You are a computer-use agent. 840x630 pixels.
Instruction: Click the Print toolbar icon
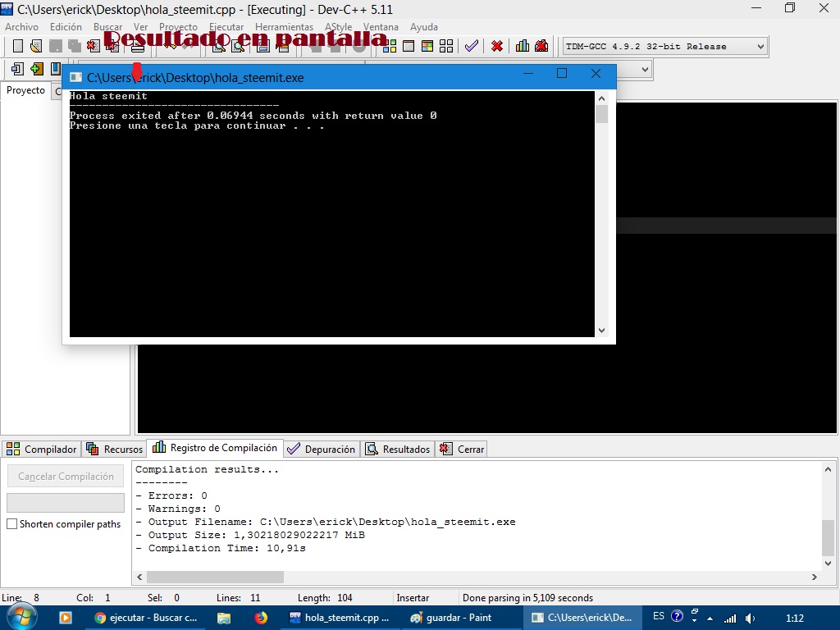[138, 47]
